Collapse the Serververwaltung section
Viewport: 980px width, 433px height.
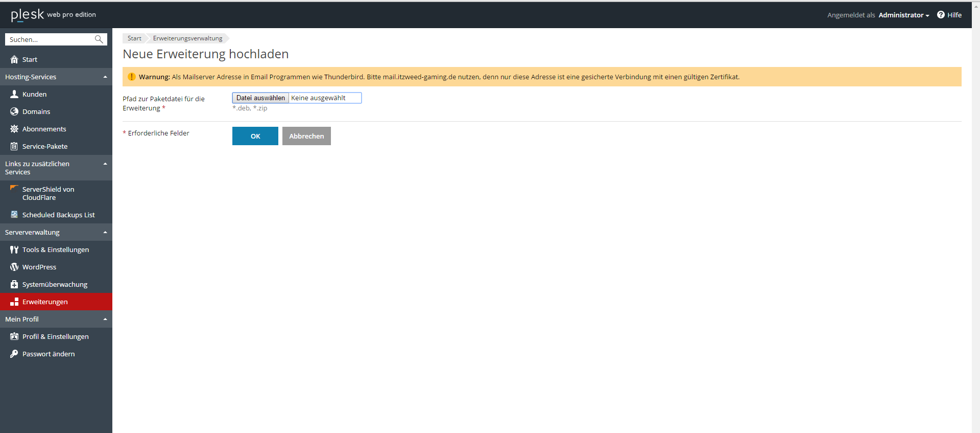click(105, 233)
